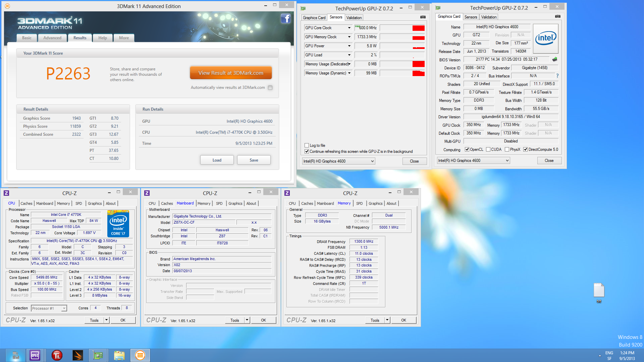Click the Intel logo in GPU-Z
Screen dimensions: 644x362
(x=545, y=39)
